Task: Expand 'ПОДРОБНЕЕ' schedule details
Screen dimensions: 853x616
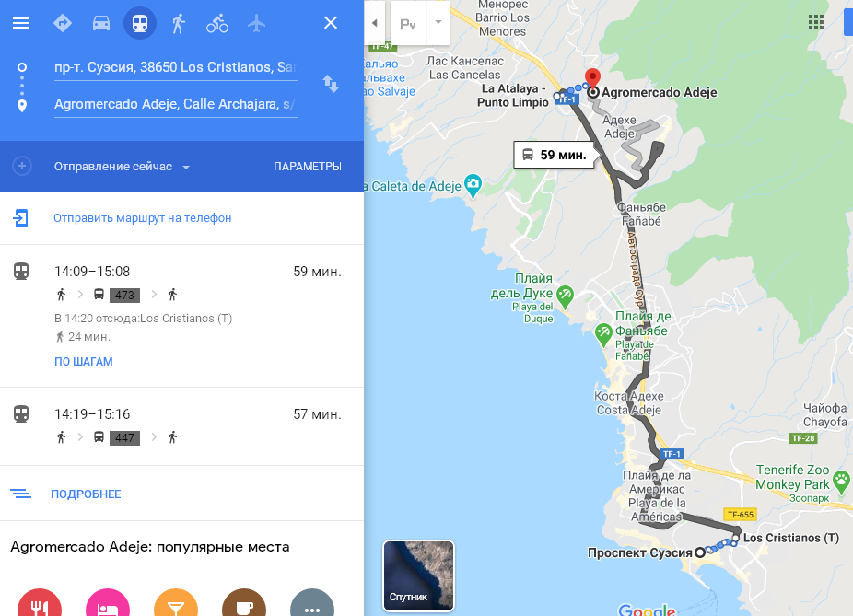Action: pos(86,494)
